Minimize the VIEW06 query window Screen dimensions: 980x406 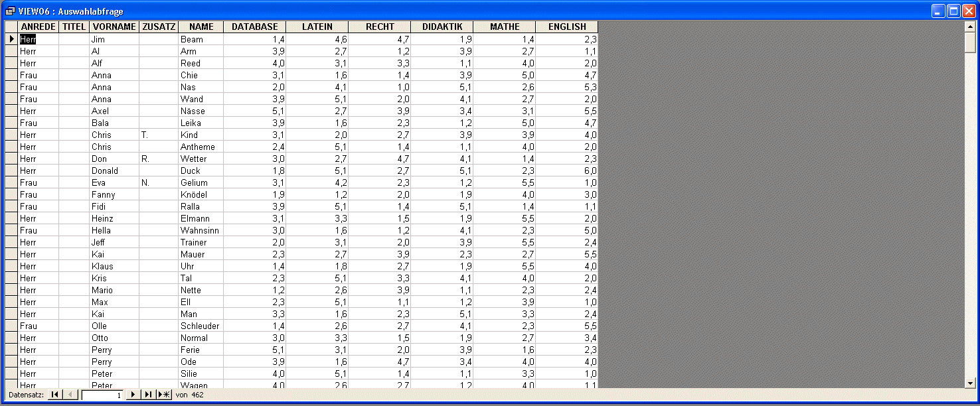(x=938, y=11)
